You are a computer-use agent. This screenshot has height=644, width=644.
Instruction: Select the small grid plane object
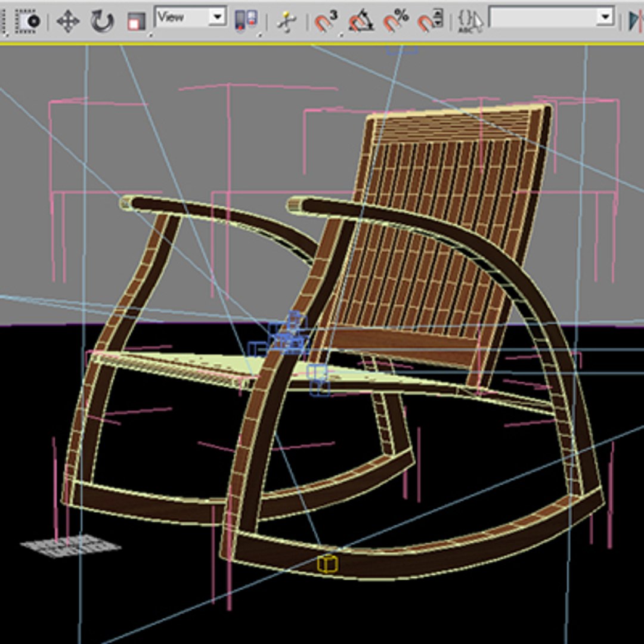(70, 546)
